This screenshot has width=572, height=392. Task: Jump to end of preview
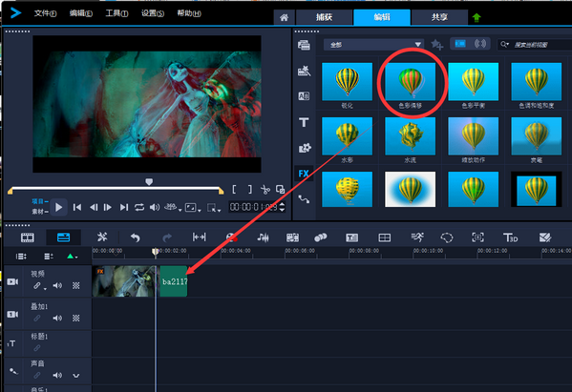[x=124, y=207]
